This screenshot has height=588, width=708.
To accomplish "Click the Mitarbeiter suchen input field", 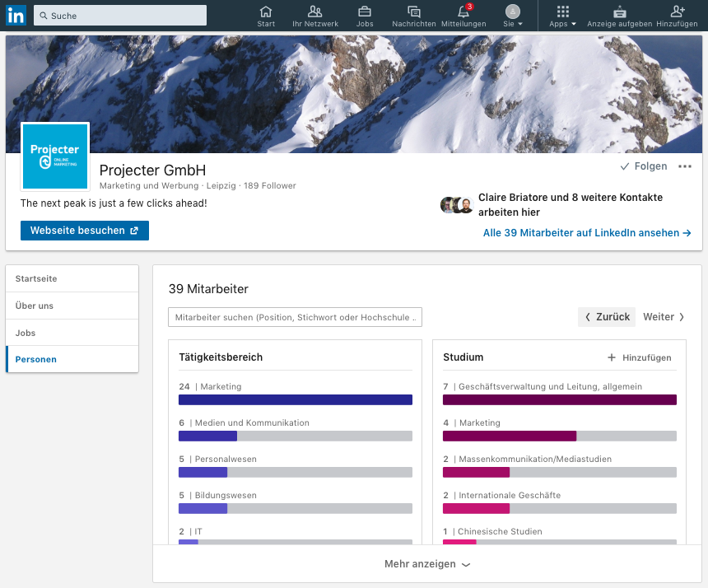I will [295, 317].
